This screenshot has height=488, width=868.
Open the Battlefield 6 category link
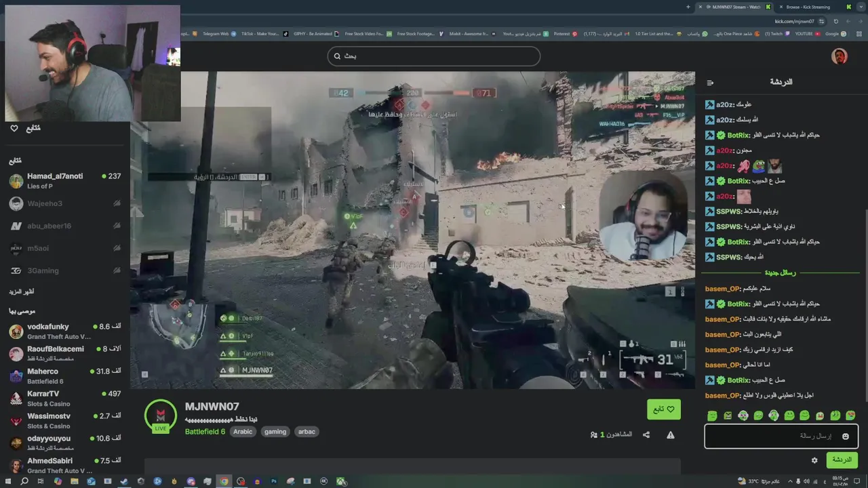[x=205, y=432]
